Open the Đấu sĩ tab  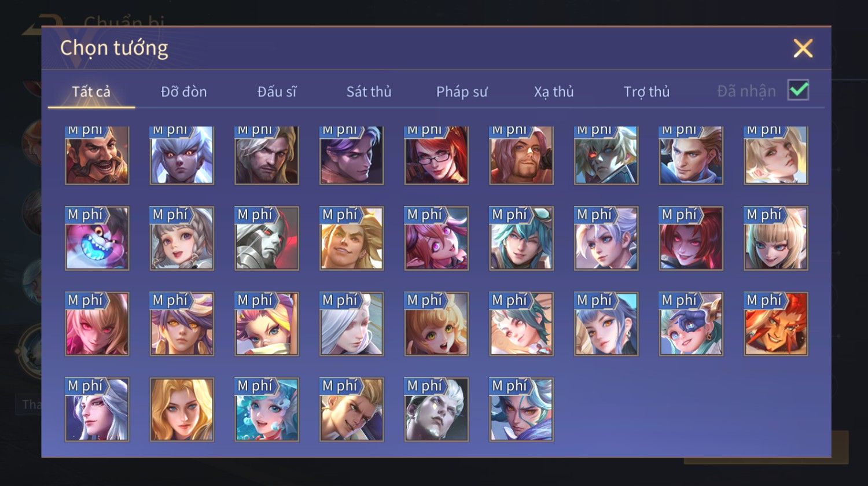tap(277, 91)
